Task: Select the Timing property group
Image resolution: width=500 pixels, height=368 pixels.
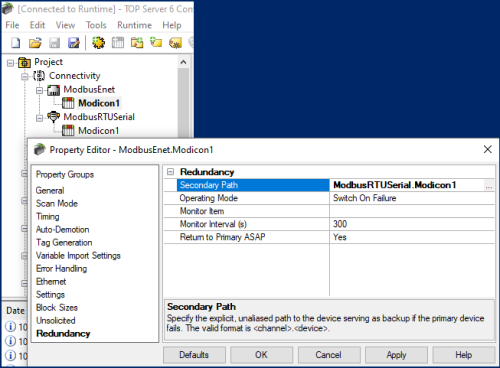Action: tap(48, 217)
